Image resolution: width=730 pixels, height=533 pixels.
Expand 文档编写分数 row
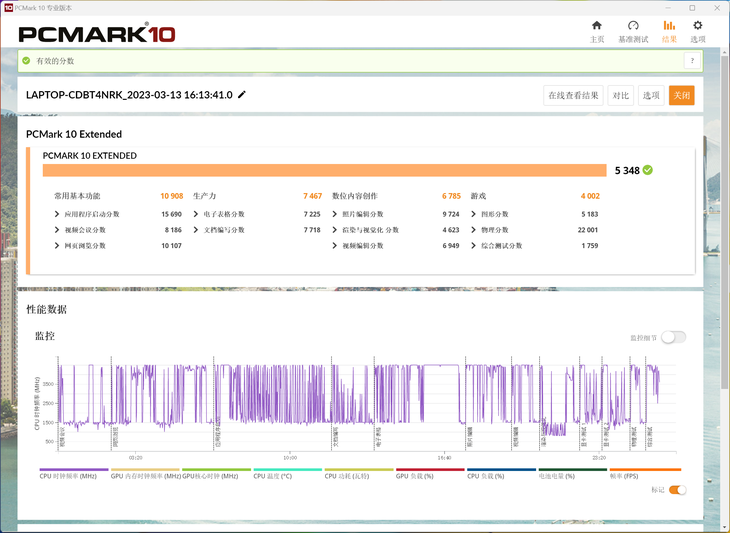point(196,230)
